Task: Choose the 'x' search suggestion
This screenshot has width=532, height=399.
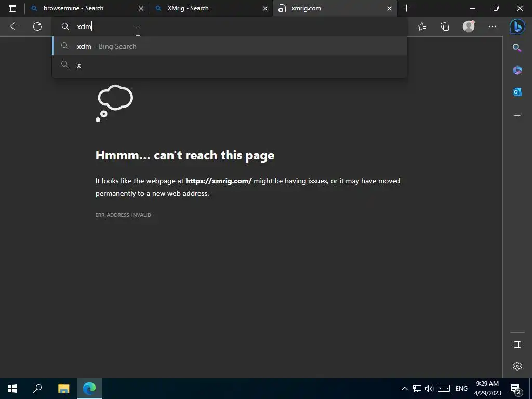Action: [229, 65]
